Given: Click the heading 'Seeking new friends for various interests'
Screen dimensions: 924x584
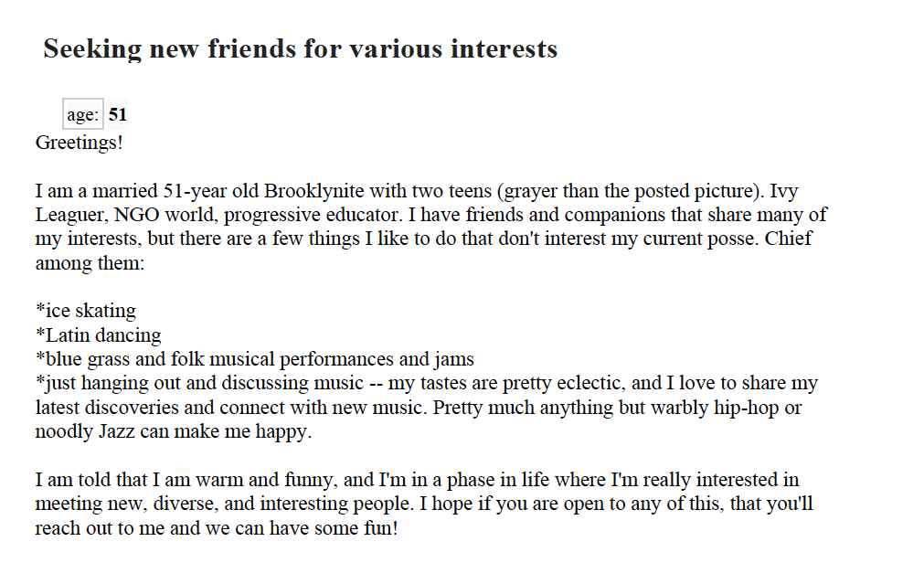Looking at the screenshot, I should (x=300, y=48).
